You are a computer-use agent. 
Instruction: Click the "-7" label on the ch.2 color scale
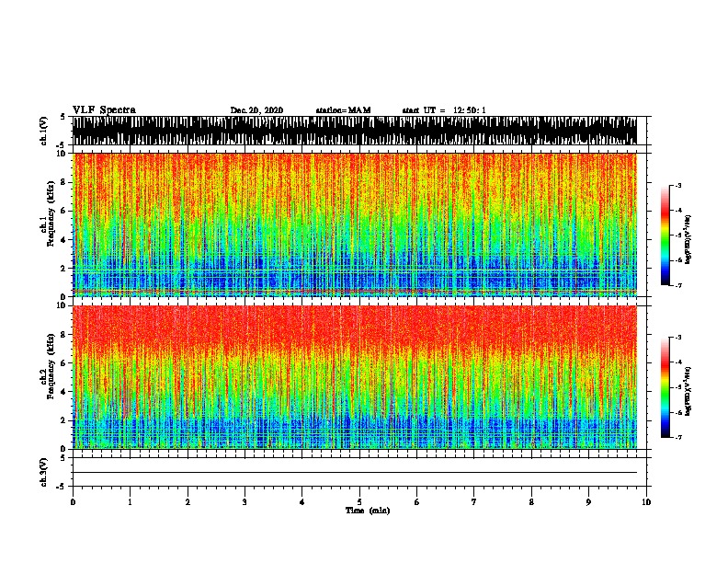[678, 438]
